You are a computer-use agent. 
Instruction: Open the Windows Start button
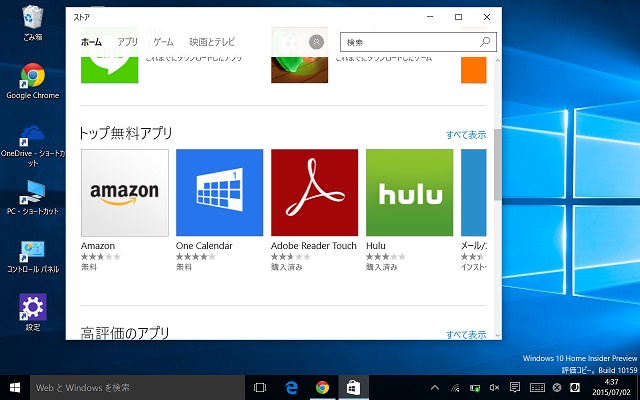15,387
